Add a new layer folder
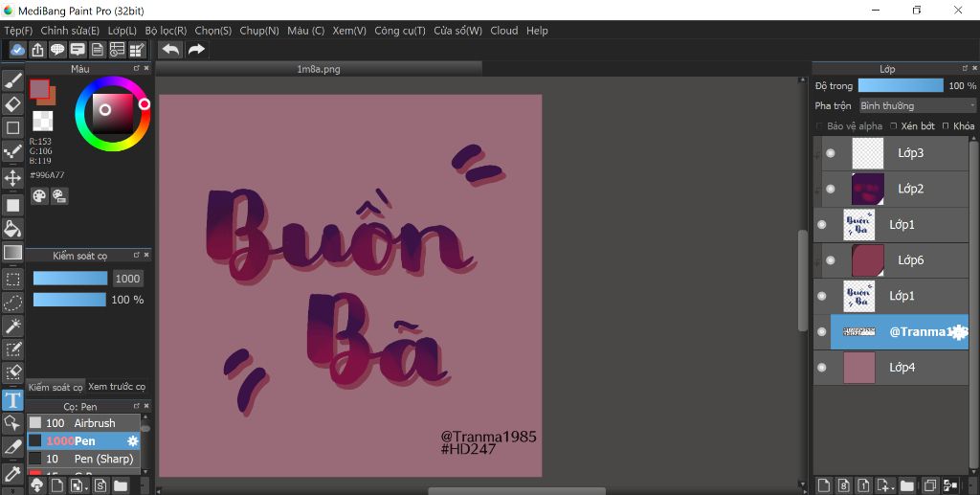Screen dimensions: 980x495 coord(907,485)
